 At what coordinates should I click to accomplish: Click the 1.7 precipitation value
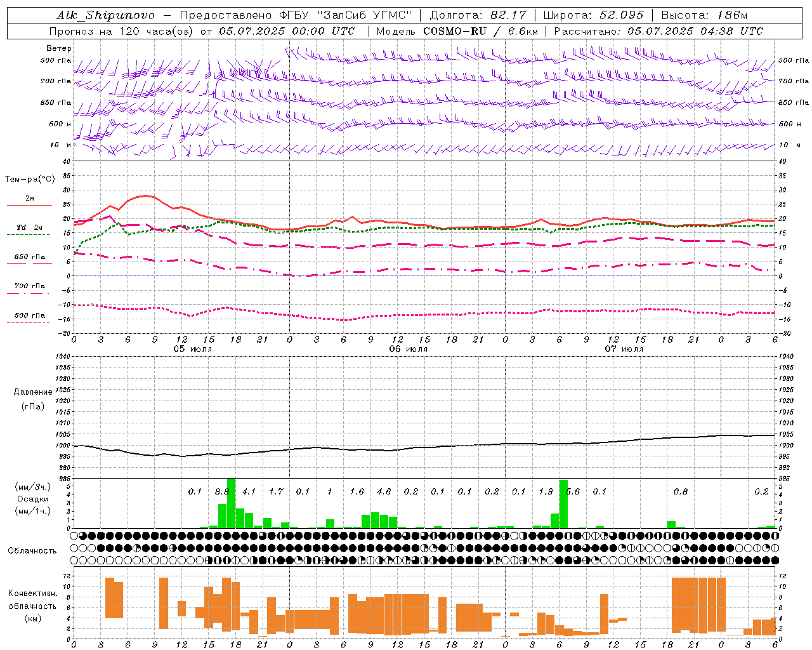click(x=276, y=492)
